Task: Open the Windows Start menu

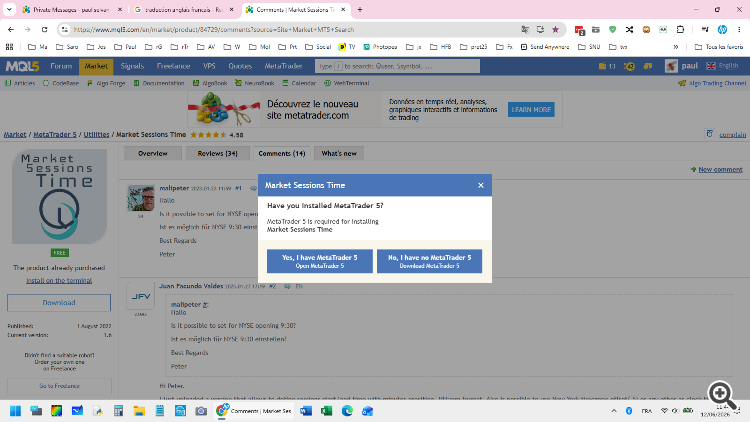Action: [15, 411]
